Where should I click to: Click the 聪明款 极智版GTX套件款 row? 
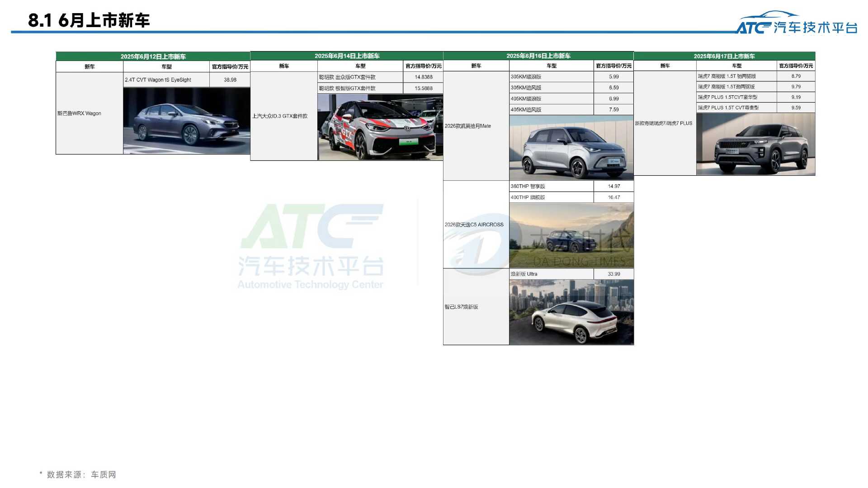360,89
